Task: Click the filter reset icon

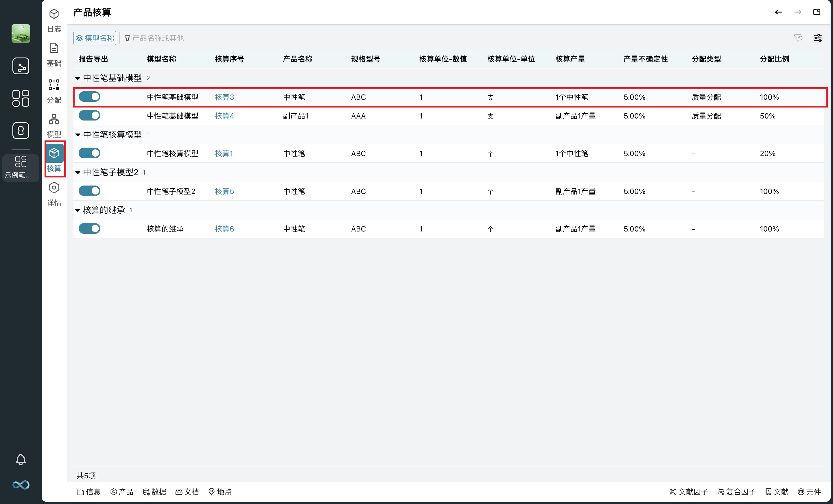Action: pos(798,38)
